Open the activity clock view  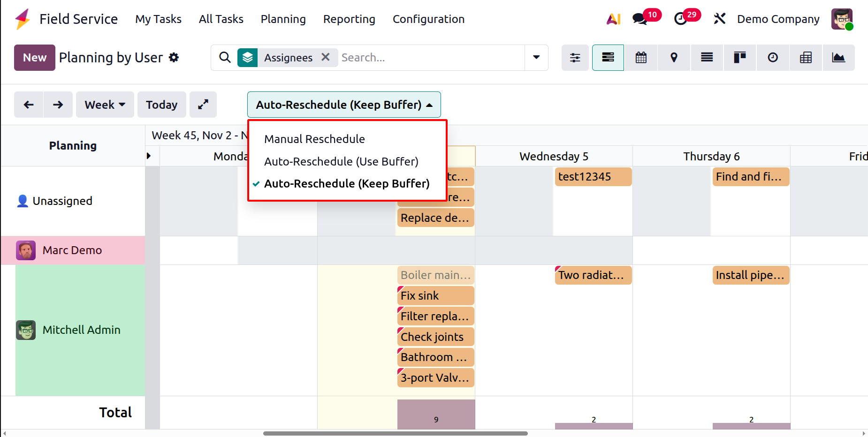coord(772,58)
